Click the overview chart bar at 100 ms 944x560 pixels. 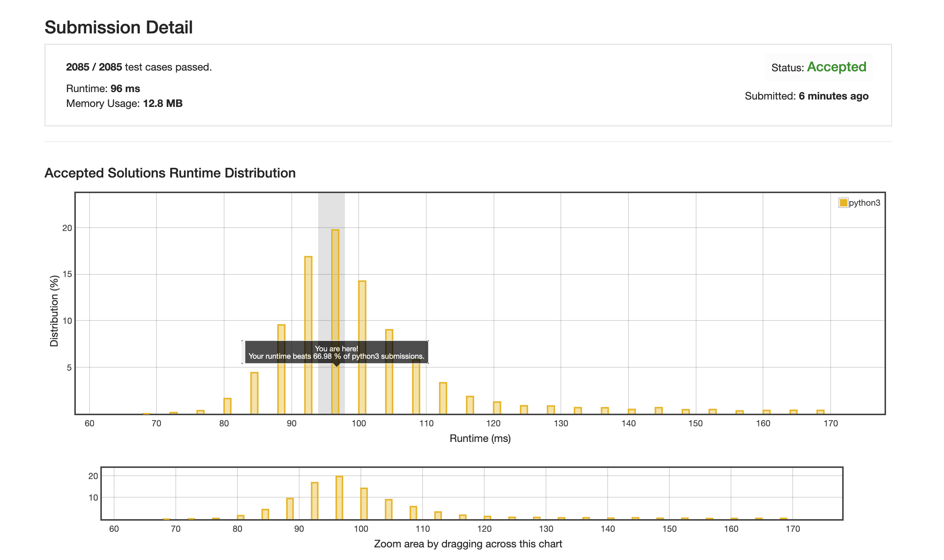tap(364, 504)
